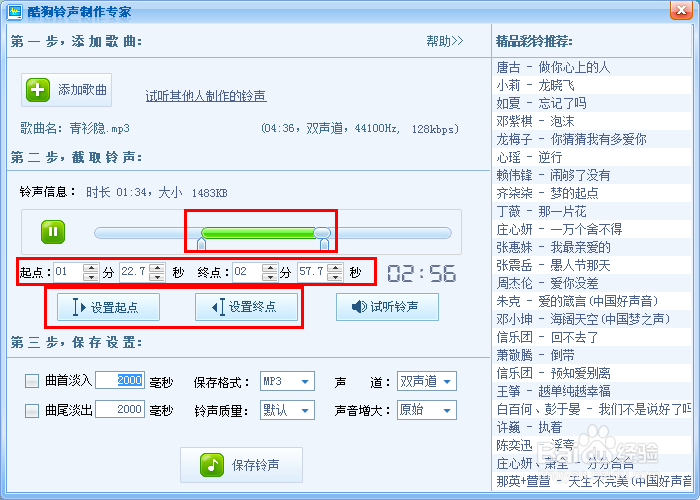Decrease end minutes with down arrow
Viewport: 700px width, 500px height.
click(270, 277)
